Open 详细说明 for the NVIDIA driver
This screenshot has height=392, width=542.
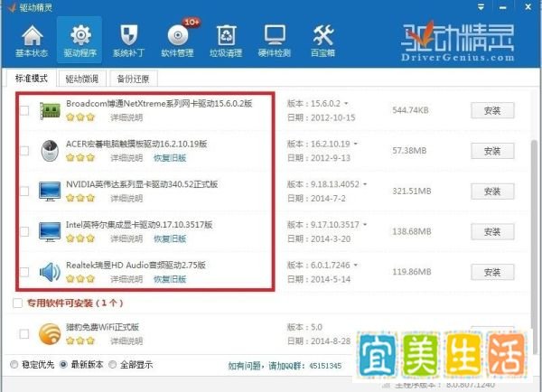[x=126, y=199]
